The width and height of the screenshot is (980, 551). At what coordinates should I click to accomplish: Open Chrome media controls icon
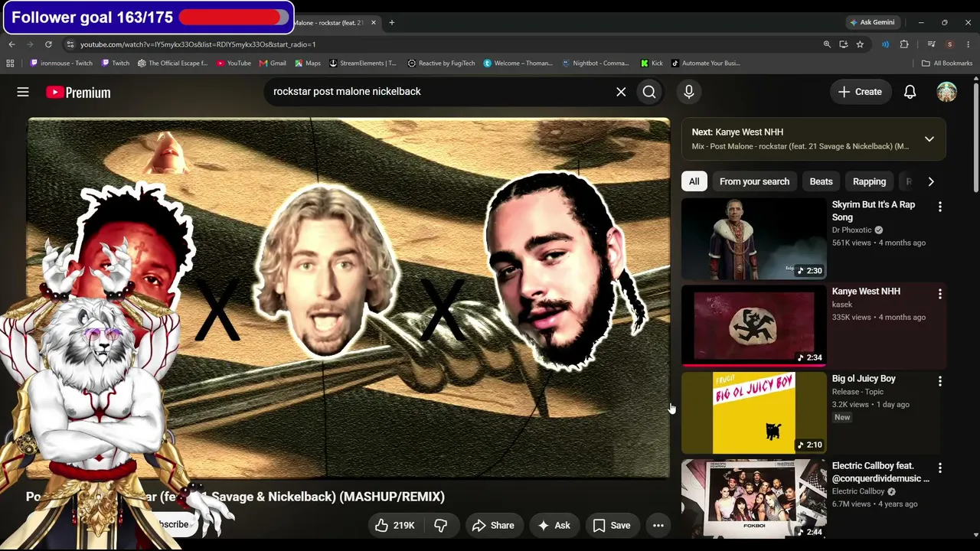tap(931, 44)
